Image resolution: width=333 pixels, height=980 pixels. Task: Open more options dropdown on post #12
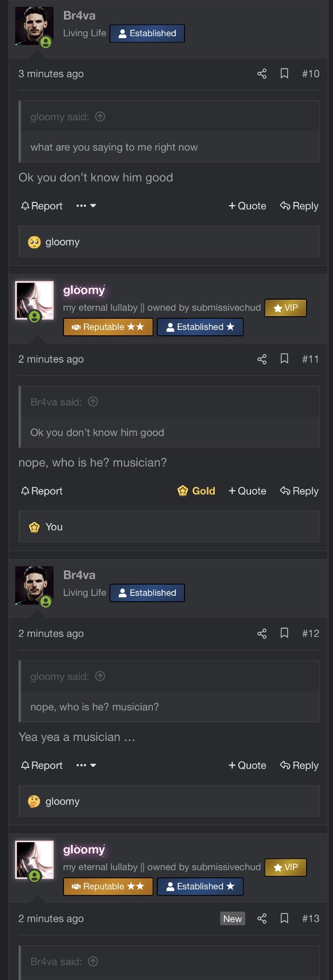tap(86, 765)
